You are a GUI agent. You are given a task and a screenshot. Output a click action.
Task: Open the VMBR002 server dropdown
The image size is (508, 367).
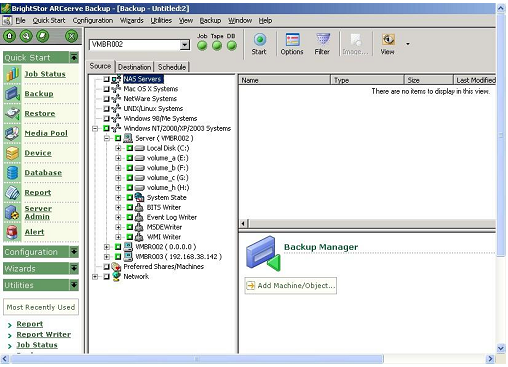(184, 45)
